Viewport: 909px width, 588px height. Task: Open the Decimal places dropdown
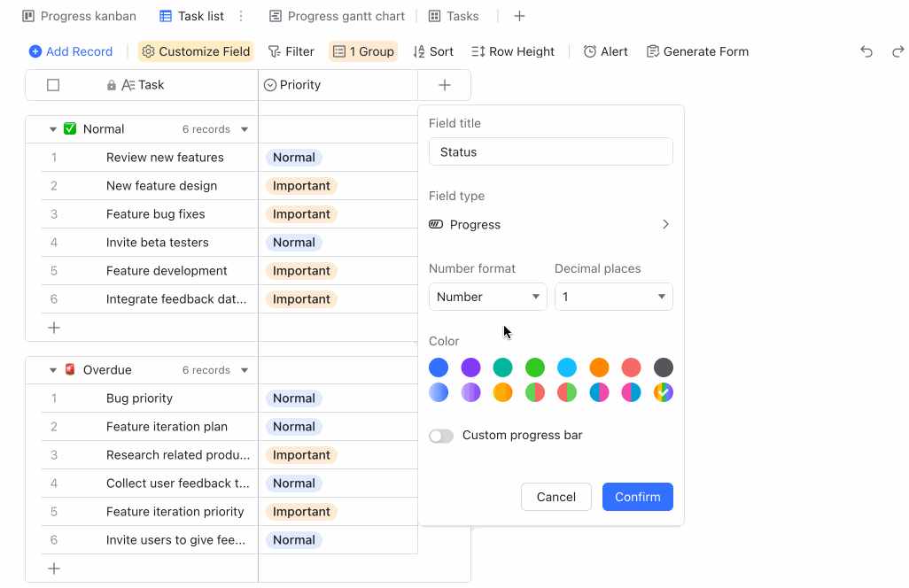coord(613,297)
